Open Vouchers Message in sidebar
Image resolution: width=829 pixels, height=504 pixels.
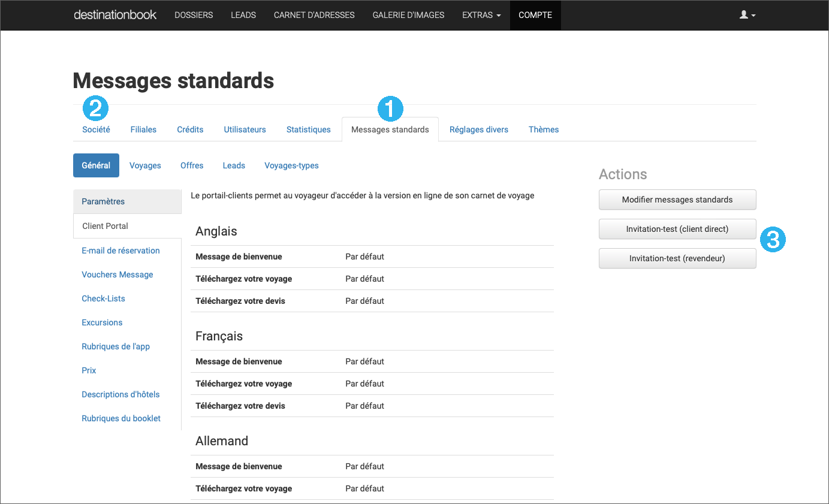click(x=117, y=274)
